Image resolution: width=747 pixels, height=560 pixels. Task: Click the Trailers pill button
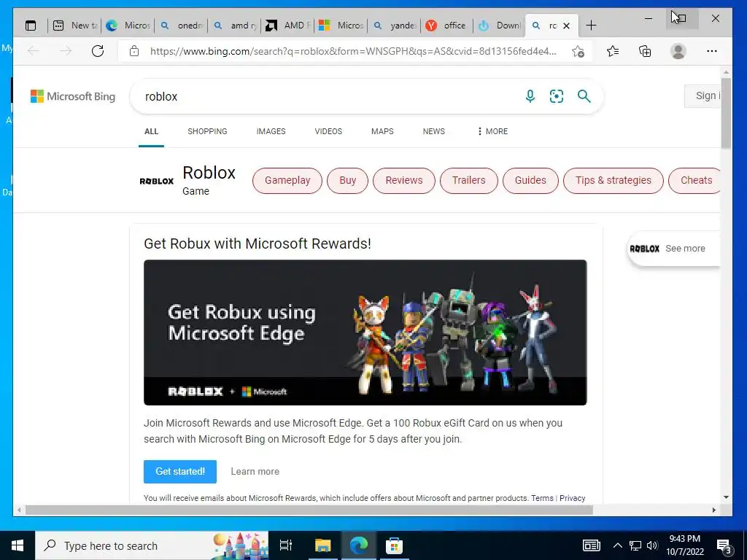pyautogui.click(x=469, y=181)
